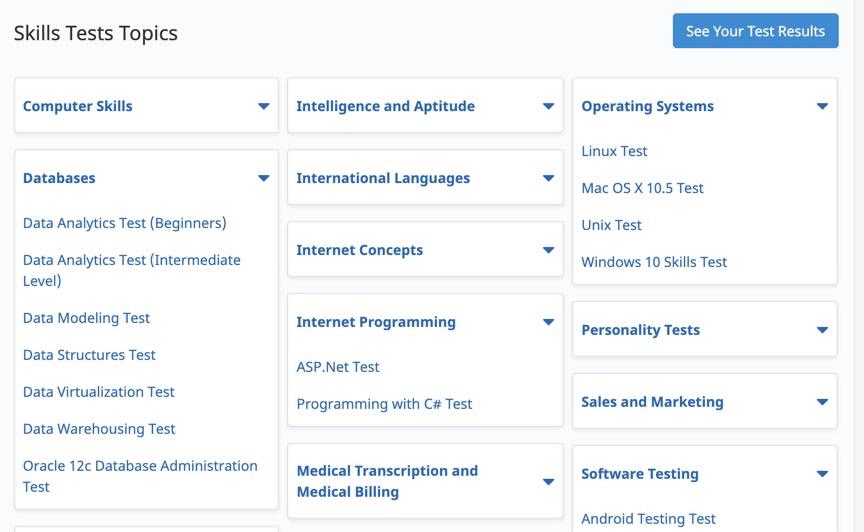Expand the International Languages arrow
Screen dimensions: 864x532
pos(548,178)
